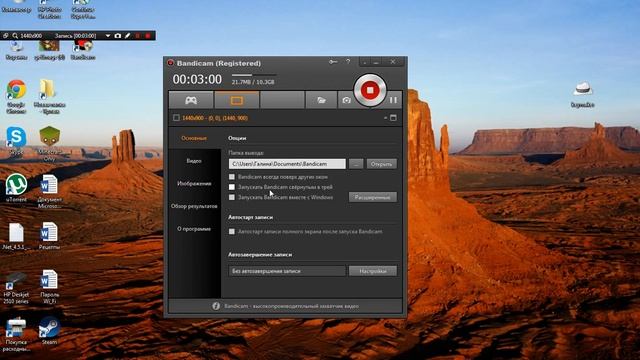
Task: Click the camera icon on mini recording bar
Action: (x=118, y=36)
